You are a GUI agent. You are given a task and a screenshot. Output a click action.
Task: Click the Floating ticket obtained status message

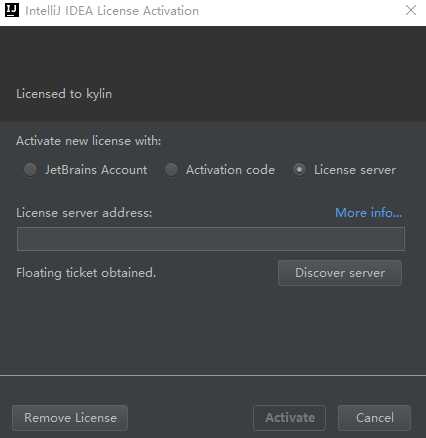pos(86,273)
